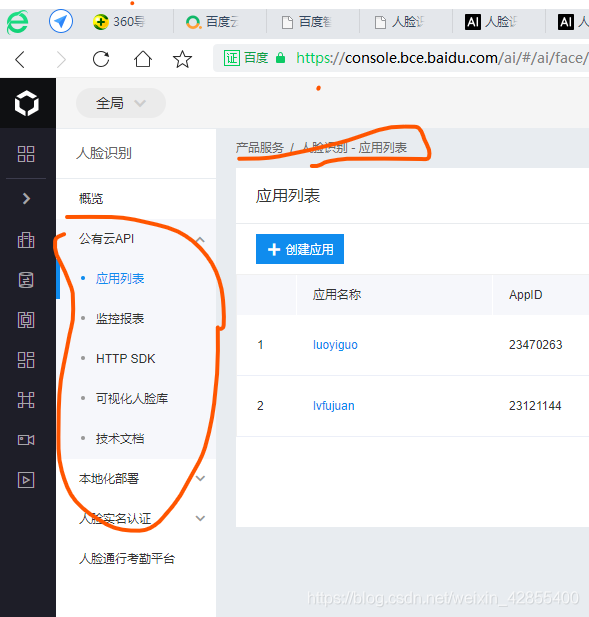589x617 pixels.
Task: Click the green certificate badge in address bar
Action: pyautogui.click(x=232, y=58)
